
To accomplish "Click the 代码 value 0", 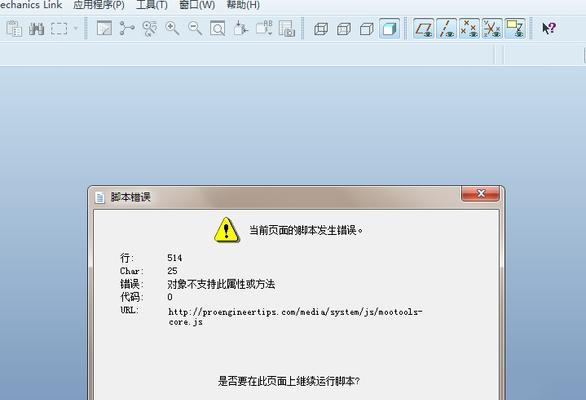I will [170, 297].
